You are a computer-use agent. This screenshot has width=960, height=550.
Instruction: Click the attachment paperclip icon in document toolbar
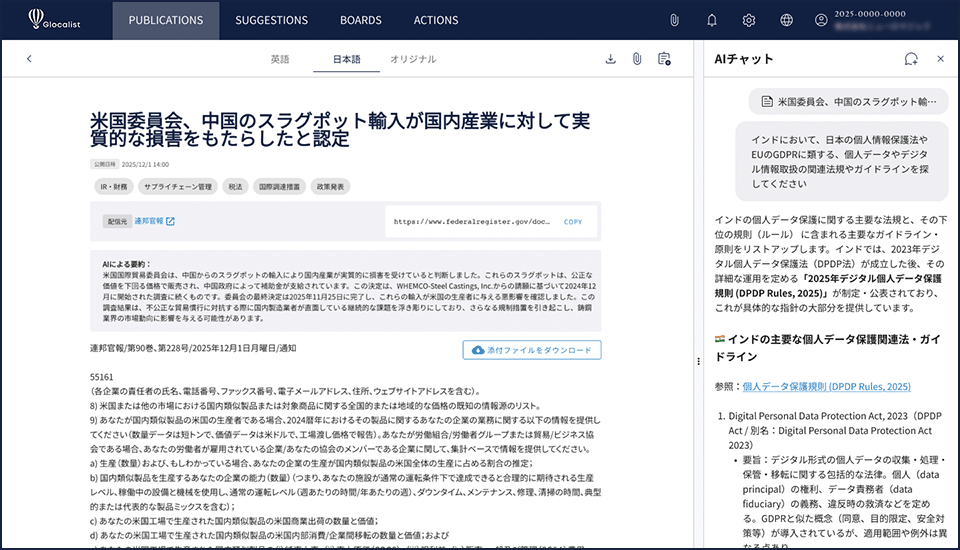(637, 59)
